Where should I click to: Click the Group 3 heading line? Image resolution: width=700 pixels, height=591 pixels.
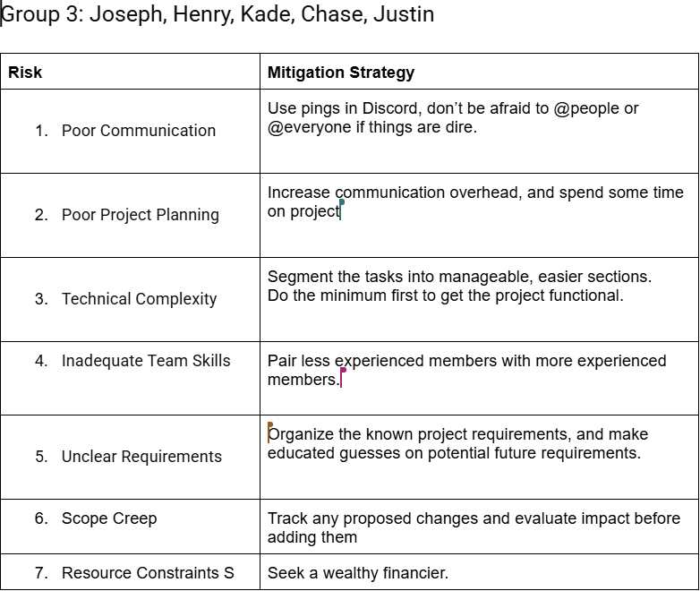(218, 15)
